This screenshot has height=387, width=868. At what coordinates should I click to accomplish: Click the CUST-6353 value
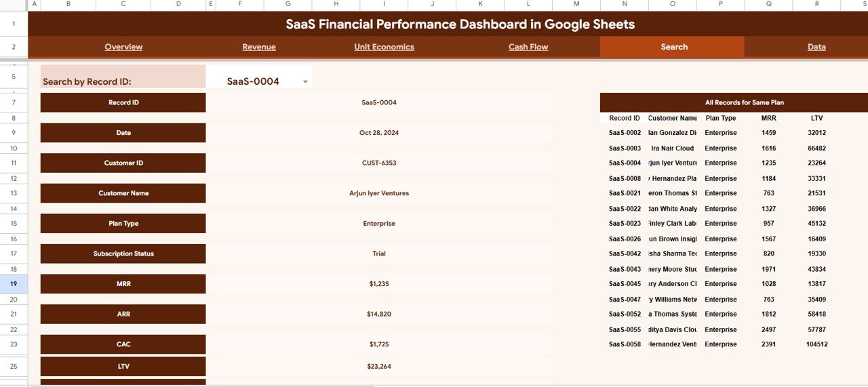379,163
